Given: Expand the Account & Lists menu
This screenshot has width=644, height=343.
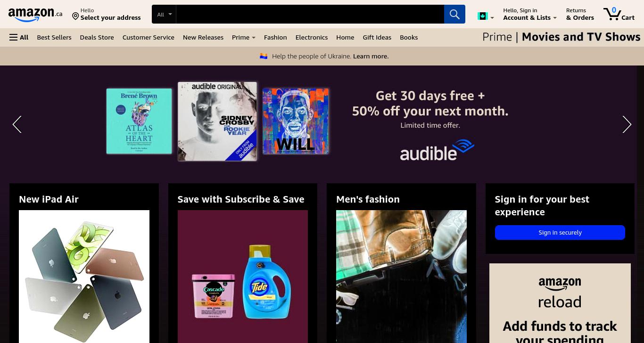Looking at the screenshot, I should coord(530,14).
